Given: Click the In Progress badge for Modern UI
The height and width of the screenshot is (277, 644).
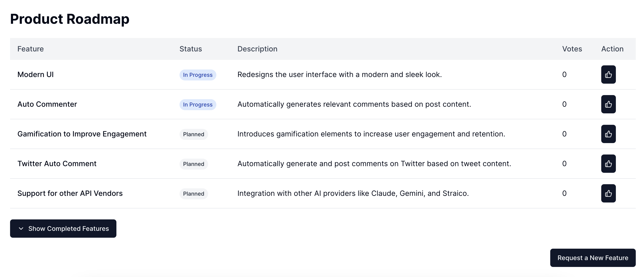Looking at the screenshot, I should point(198,75).
